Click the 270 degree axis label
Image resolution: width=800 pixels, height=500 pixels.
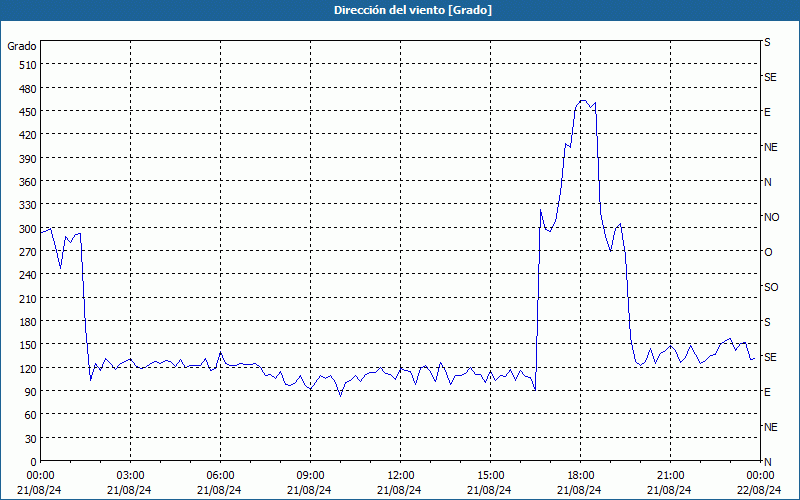29,252
